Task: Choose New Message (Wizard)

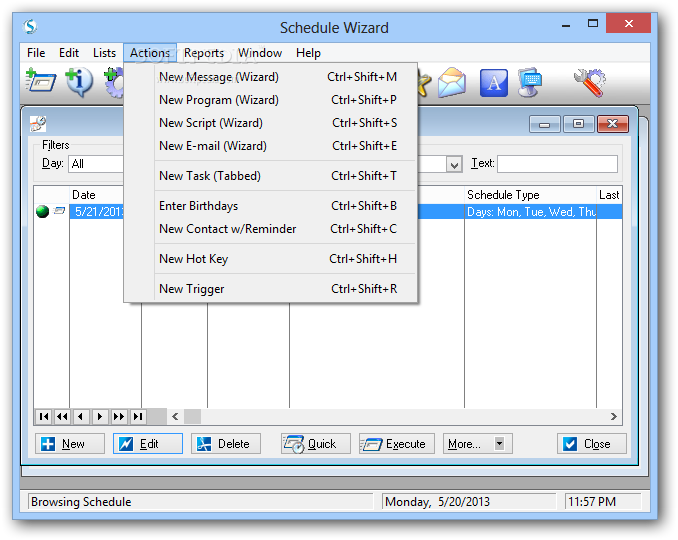Action: [x=271, y=77]
